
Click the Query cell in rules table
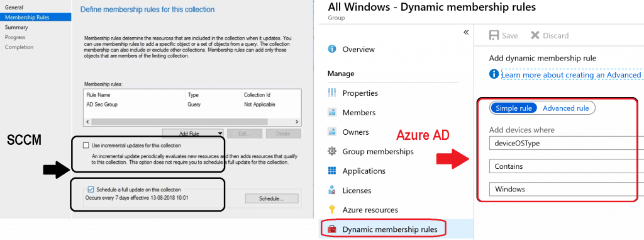click(x=194, y=105)
